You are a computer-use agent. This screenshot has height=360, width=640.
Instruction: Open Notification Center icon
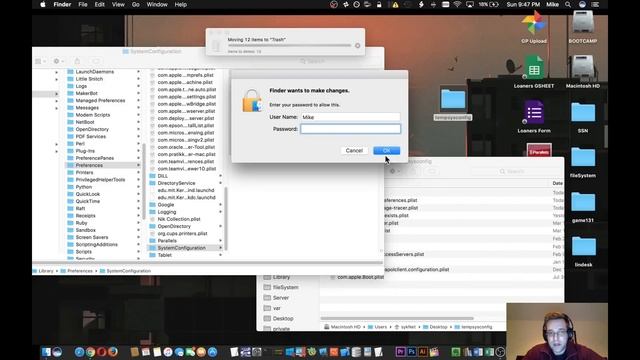[x=596, y=4]
